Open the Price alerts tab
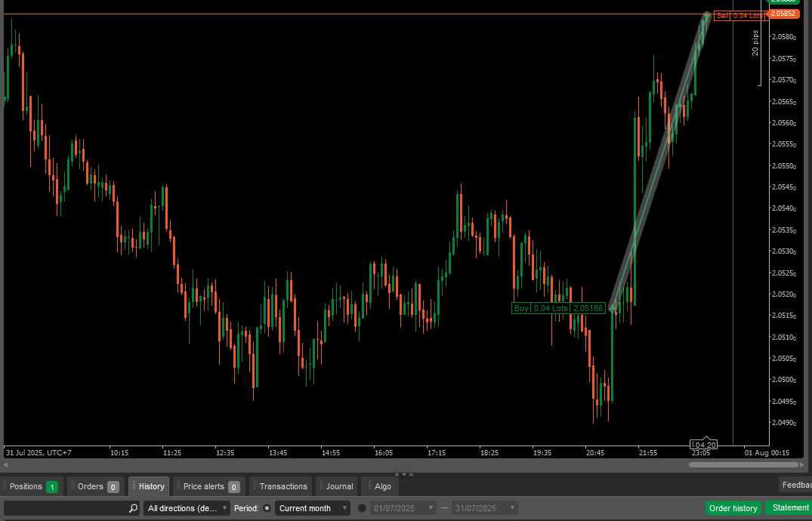This screenshot has height=521, width=812. [210, 487]
